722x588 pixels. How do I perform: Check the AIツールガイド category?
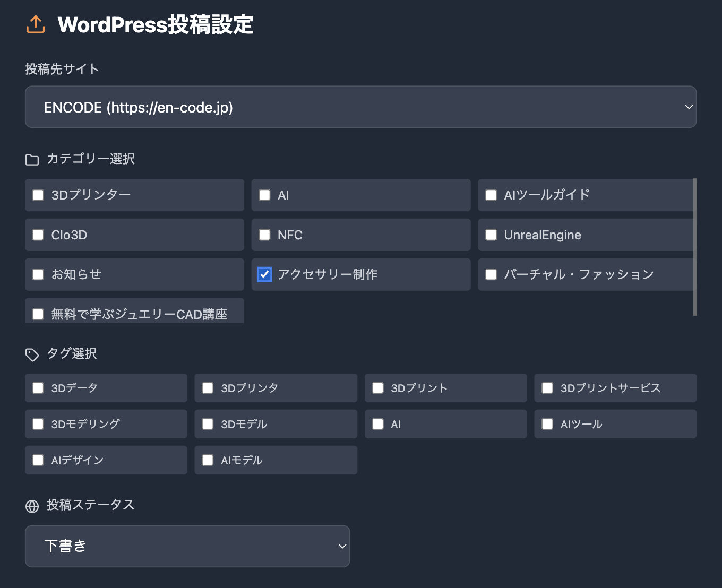coord(491,195)
